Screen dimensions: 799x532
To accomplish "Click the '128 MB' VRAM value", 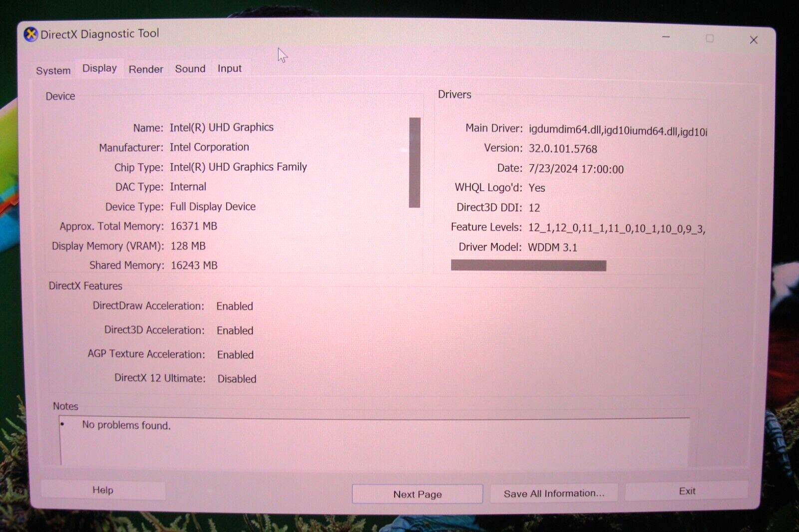I will pos(188,246).
